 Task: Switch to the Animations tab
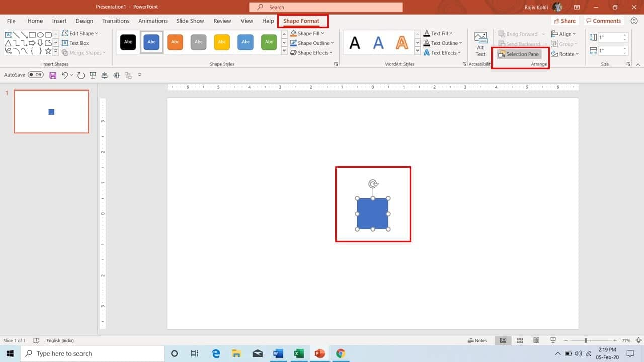pos(153,21)
